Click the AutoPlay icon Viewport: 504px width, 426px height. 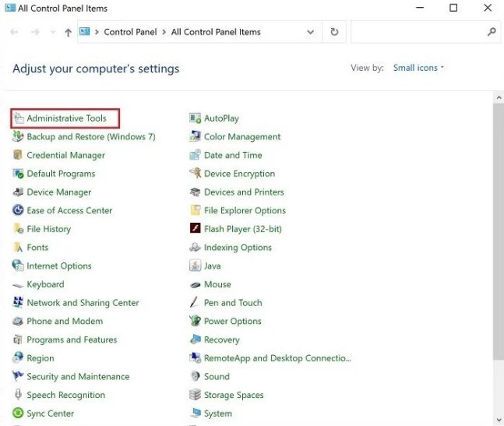point(195,118)
